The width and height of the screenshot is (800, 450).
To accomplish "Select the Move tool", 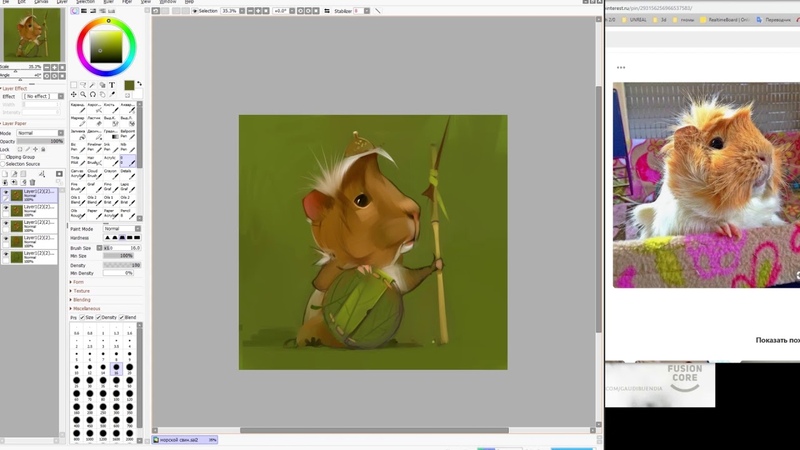I will pos(73,94).
